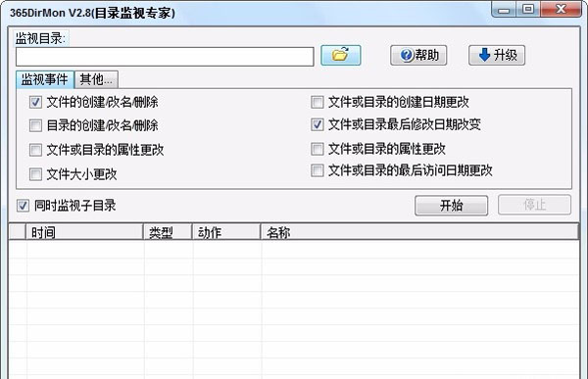Click the 类型 column header
The height and width of the screenshot is (379, 588).
[168, 232]
